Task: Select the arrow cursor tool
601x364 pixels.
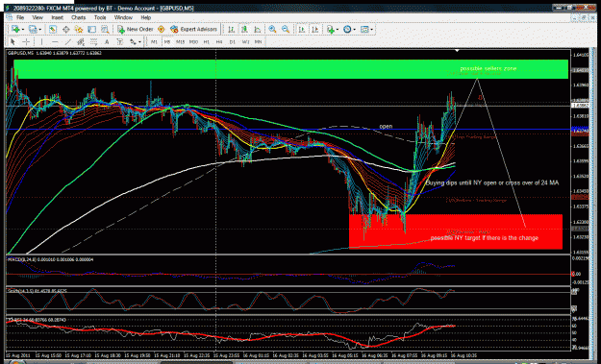Action: tap(13, 41)
